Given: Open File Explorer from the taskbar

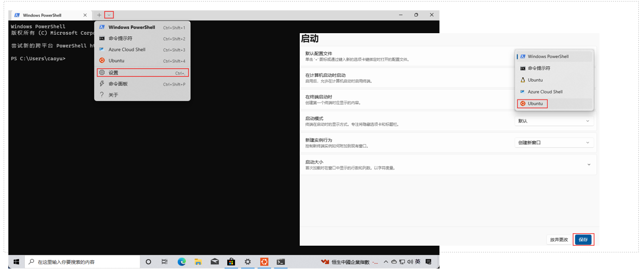Looking at the screenshot, I should coord(198,262).
